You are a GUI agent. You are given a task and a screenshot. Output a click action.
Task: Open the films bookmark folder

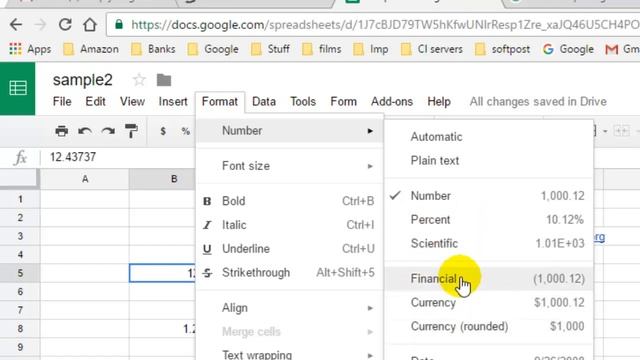pyautogui.click(x=322, y=49)
